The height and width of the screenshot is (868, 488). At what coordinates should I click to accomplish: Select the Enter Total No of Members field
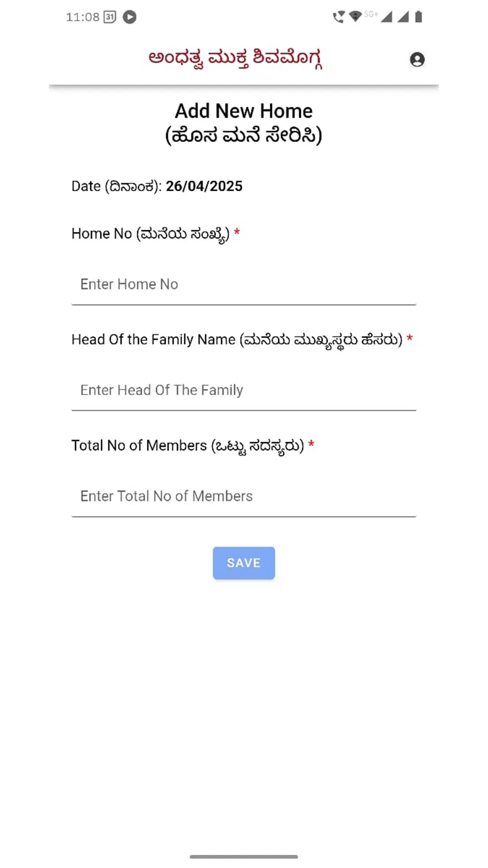pos(244,496)
